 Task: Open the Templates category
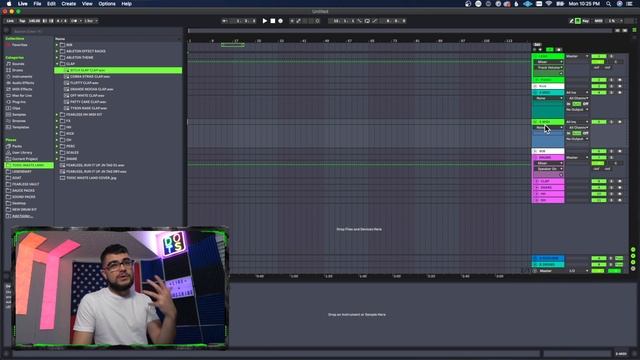click(20, 127)
